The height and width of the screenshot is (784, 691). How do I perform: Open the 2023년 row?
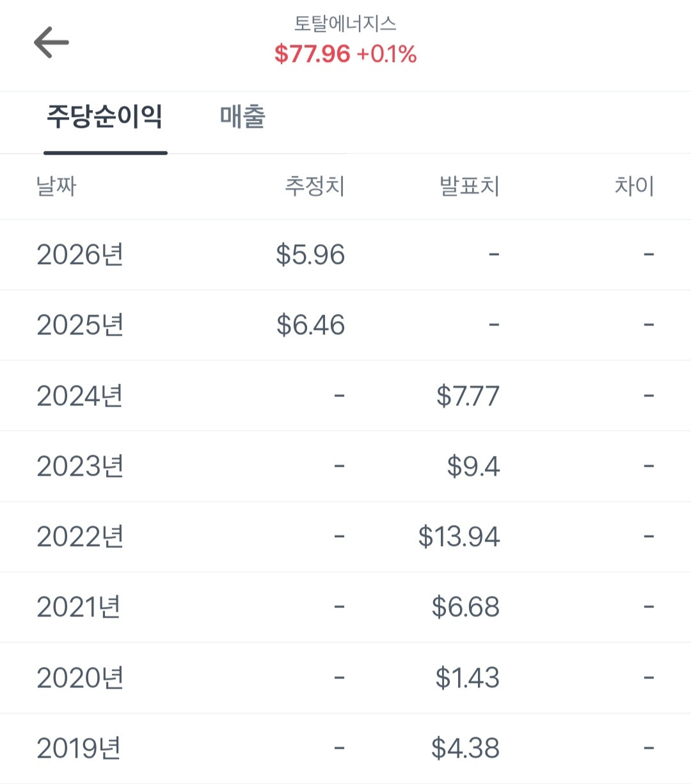(345, 466)
